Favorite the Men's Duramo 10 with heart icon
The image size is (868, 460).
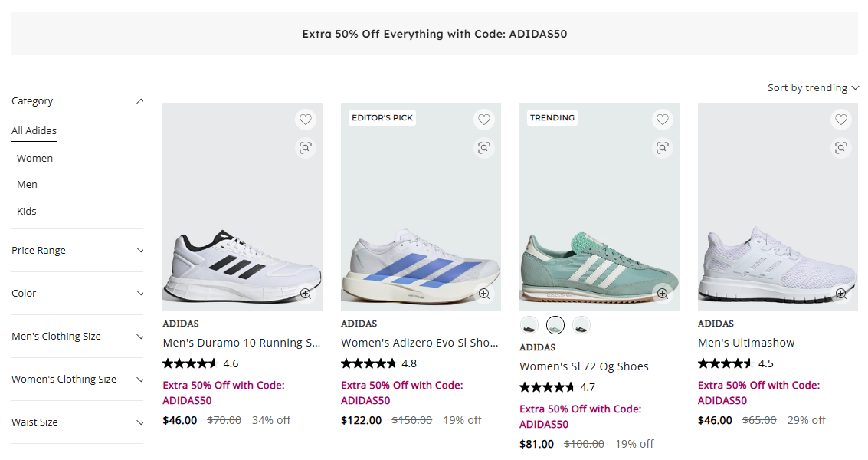(x=306, y=120)
